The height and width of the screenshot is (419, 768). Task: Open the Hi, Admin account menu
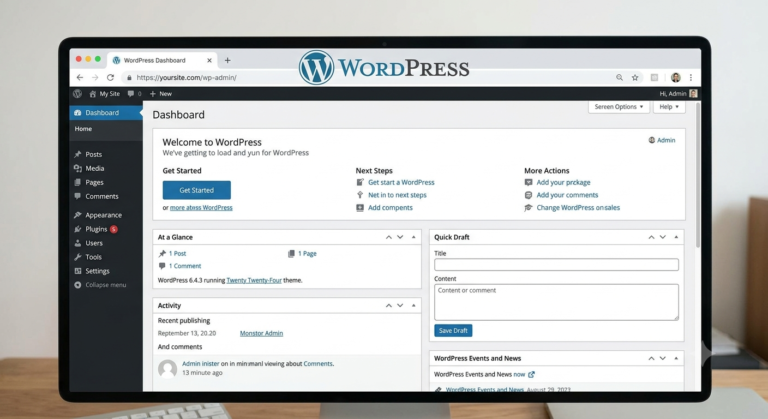pos(678,94)
